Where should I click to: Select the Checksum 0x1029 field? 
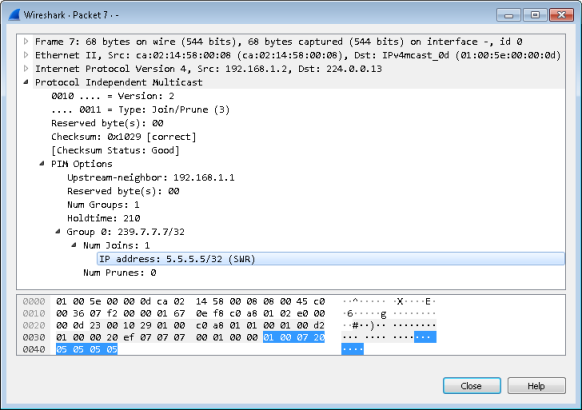[x=124, y=137]
